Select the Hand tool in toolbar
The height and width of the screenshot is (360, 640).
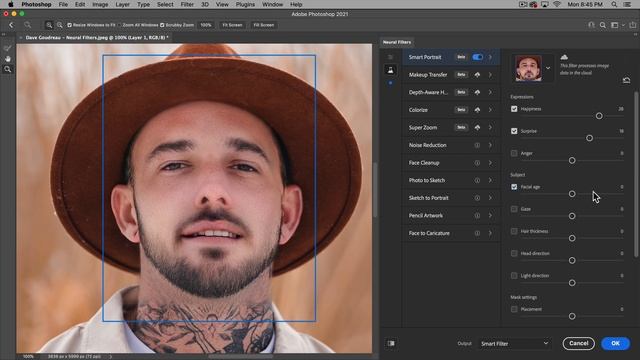click(7, 58)
